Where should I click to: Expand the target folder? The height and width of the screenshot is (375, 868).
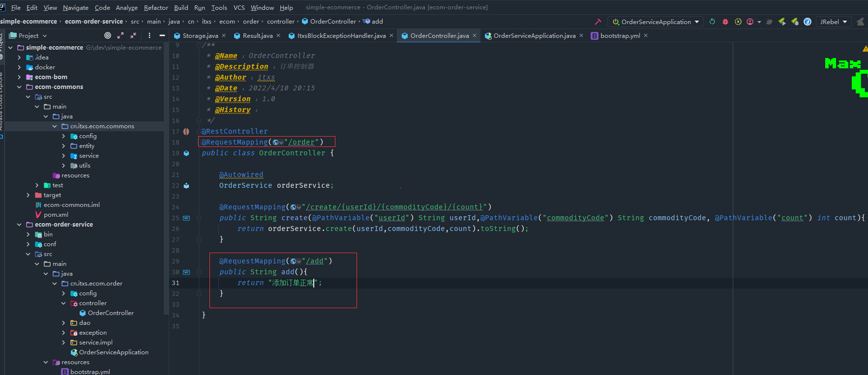[28, 195]
